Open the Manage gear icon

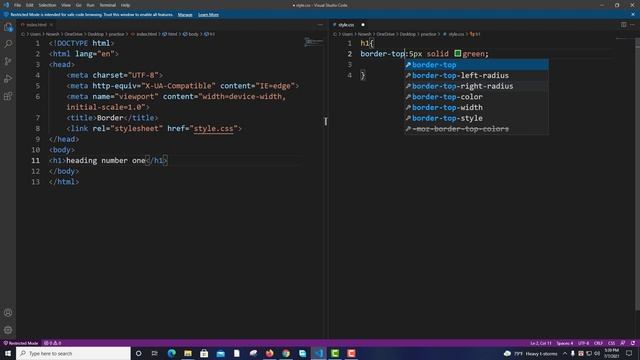click(8, 330)
